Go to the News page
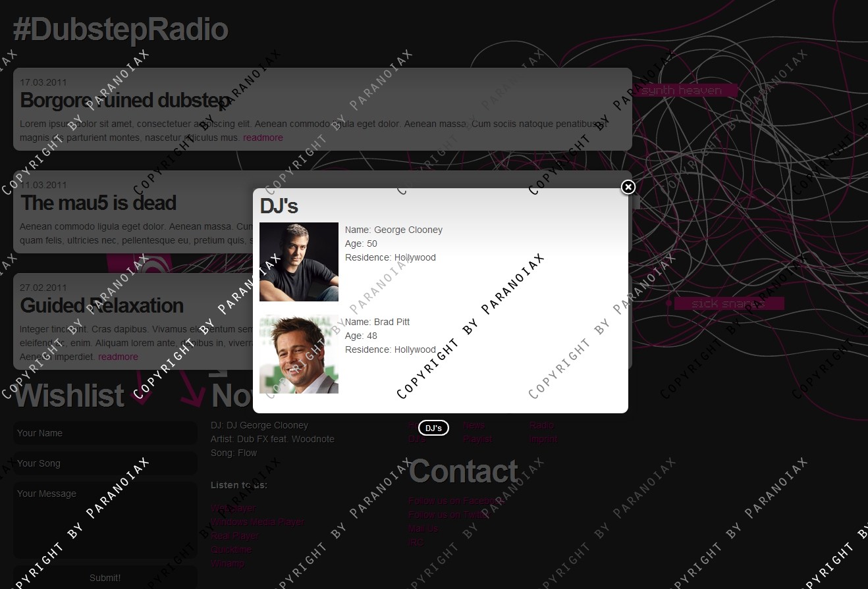The height and width of the screenshot is (589, 868). point(474,425)
